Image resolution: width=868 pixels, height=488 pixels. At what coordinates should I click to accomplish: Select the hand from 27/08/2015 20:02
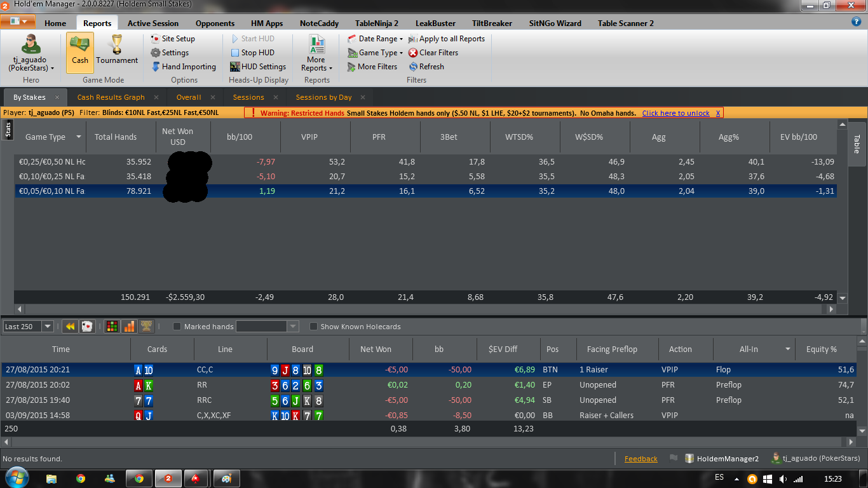point(429,385)
